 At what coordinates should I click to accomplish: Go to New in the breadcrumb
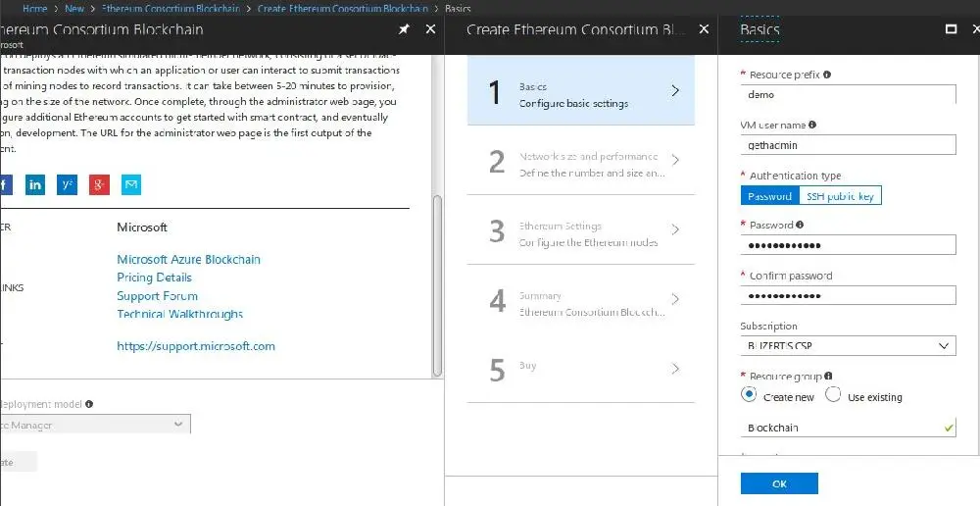74,8
